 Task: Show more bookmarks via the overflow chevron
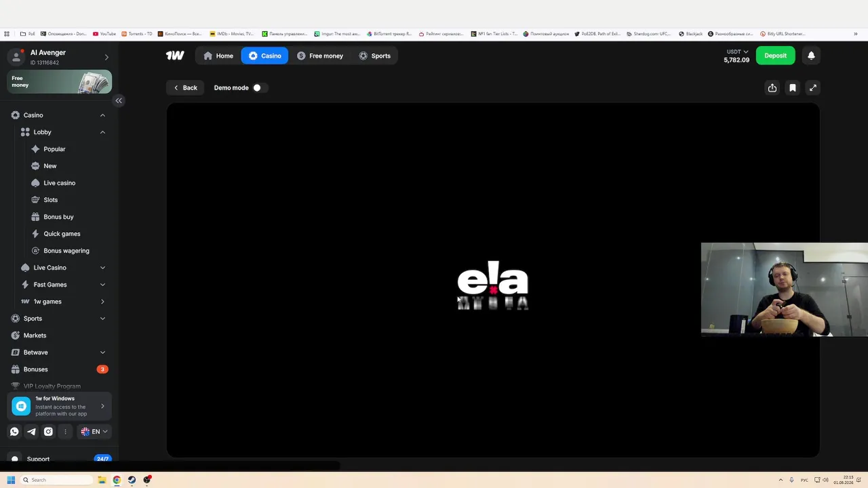tap(855, 34)
